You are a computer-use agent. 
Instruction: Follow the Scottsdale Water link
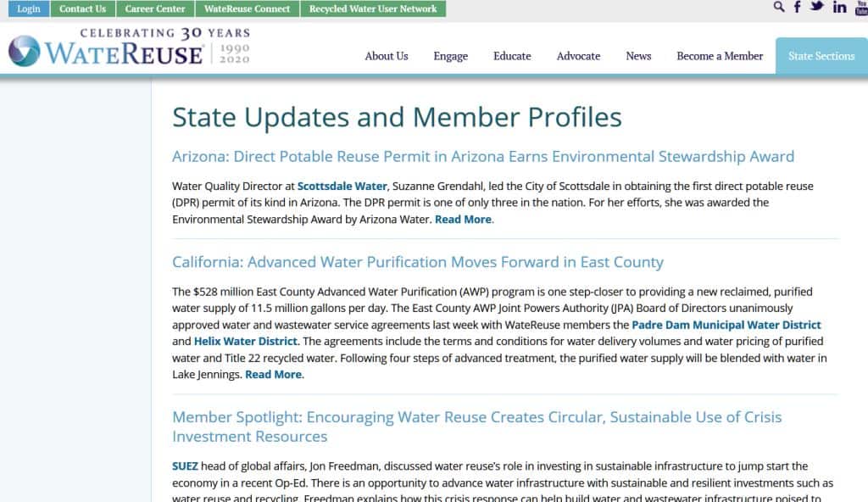click(342, 186)
